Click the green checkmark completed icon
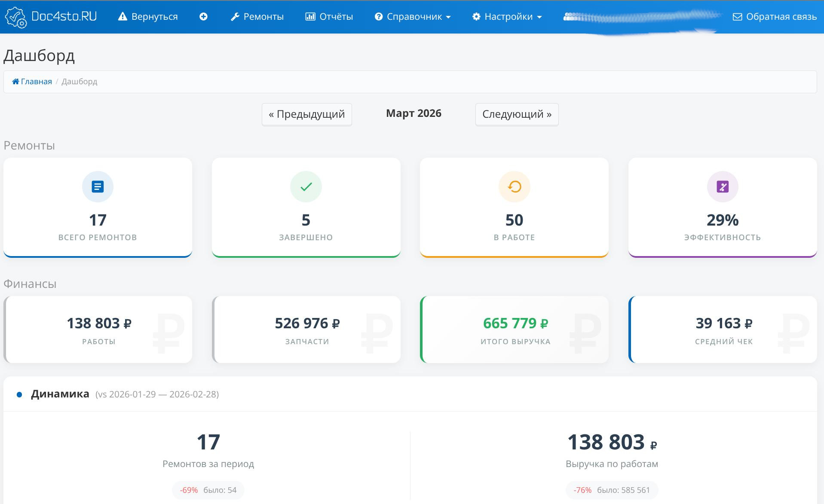This screenshot has width=824, height=504. [306, 187]
